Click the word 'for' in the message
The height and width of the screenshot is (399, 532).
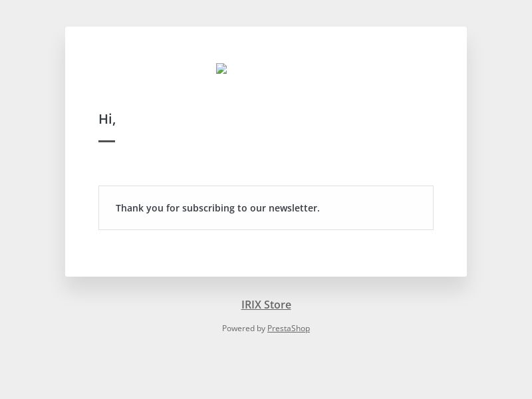pyautogui.click(x=173, y=208)
